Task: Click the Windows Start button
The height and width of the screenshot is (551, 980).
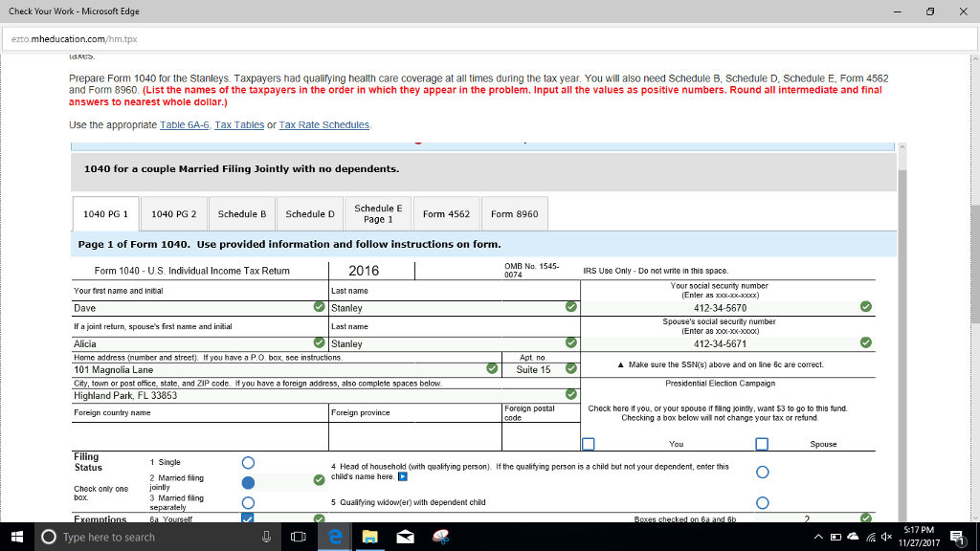Action: point(17,537)
